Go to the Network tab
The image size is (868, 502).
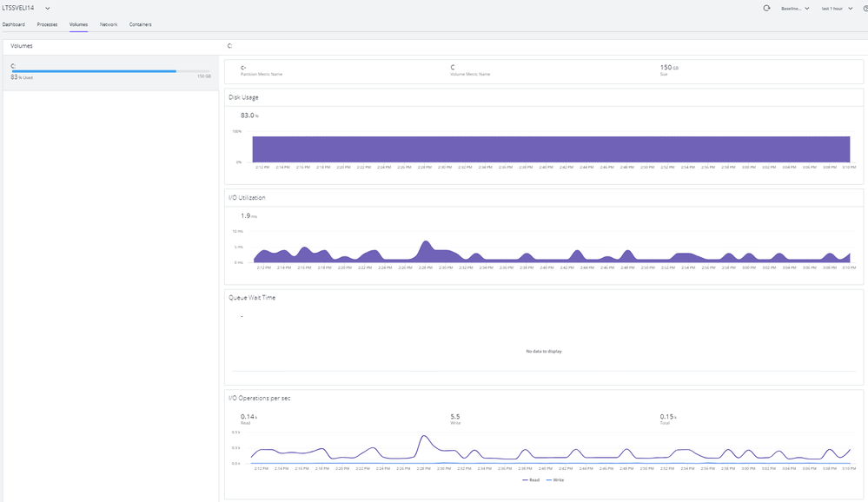pyautogui.click(x=109, y=24)
